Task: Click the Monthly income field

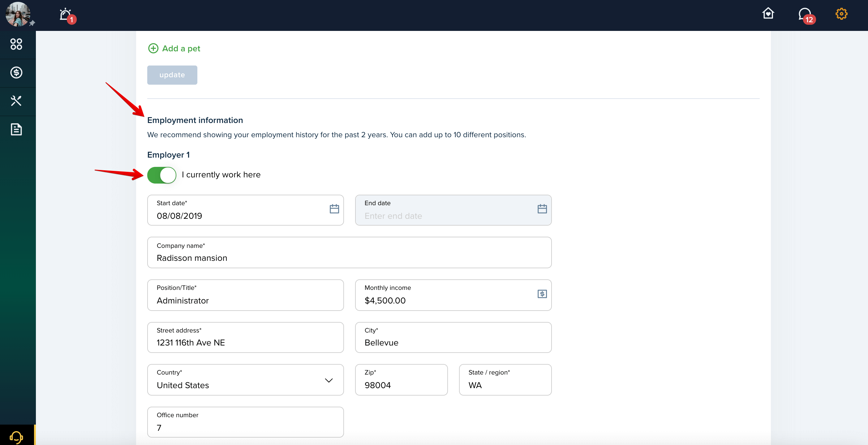Action: (x=453, y=295)
